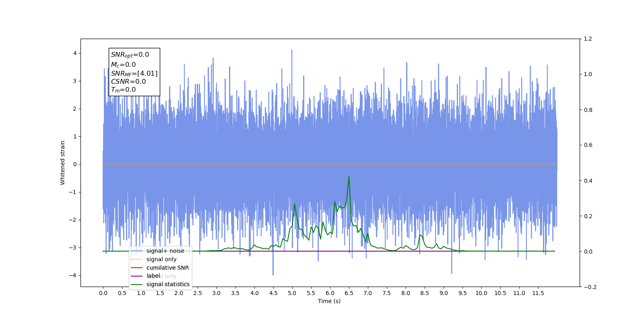644x322 pixels.
Task: Click the 'Time (s)' x-axis label
Action: click(x=329, y=301)
